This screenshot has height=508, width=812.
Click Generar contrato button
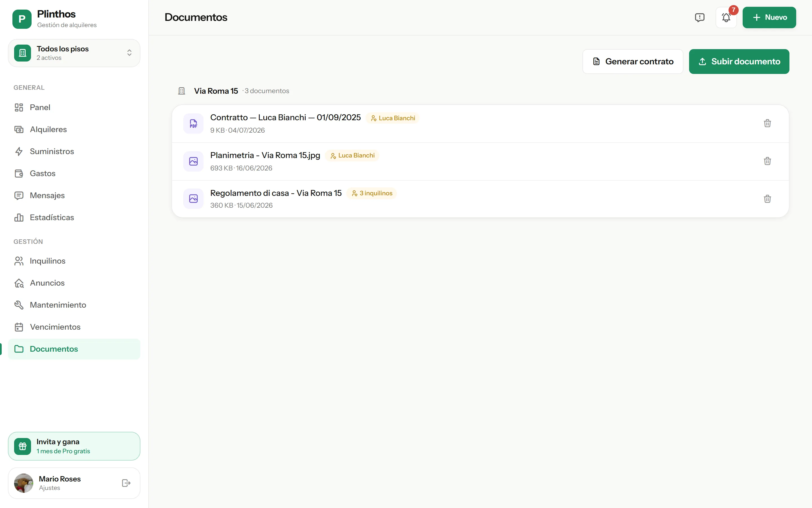pos(633,62)
